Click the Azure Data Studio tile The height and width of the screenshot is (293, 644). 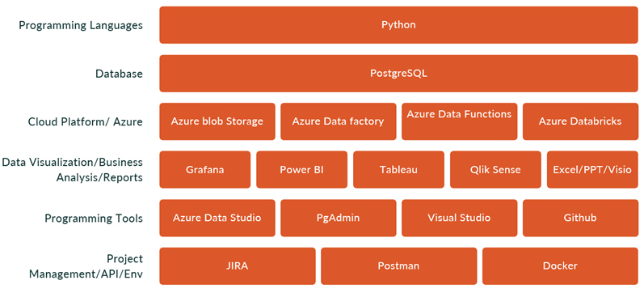tap(217, 218)
